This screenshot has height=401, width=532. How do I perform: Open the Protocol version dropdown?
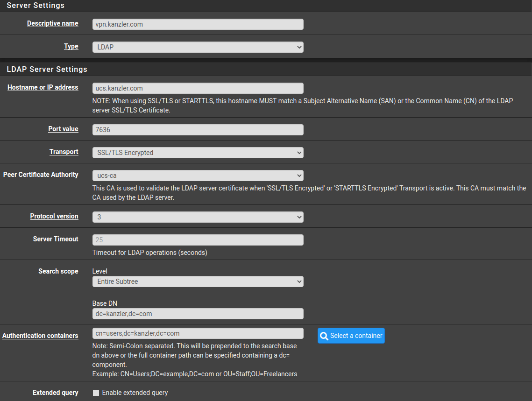click(197, 217)
